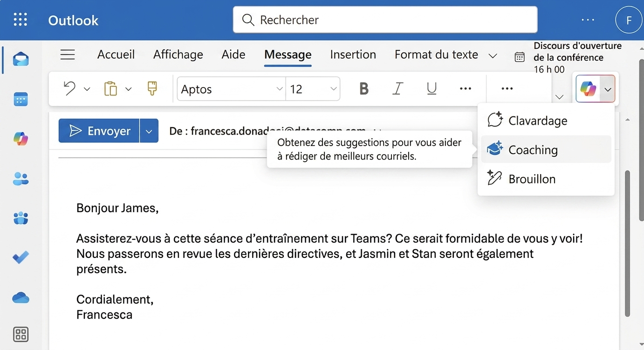This screenshot has width=644, height=350.
Task: Click the calendar event reminder icon
Action: (x=520, y=57)
